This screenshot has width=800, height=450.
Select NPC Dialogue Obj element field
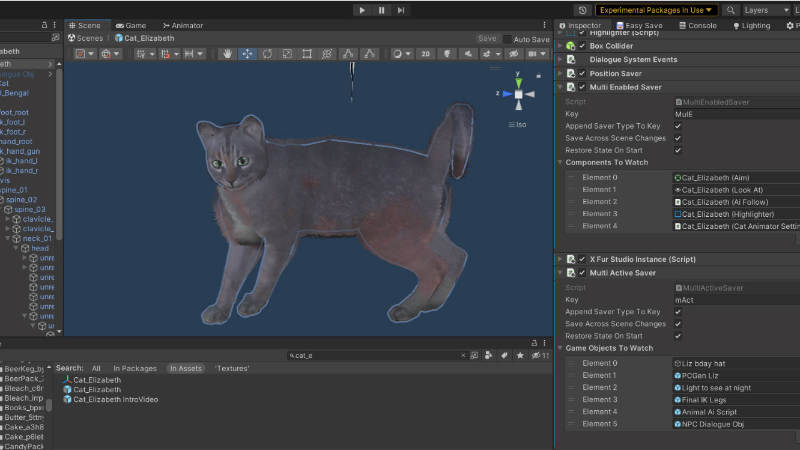(x=736, y=424)
